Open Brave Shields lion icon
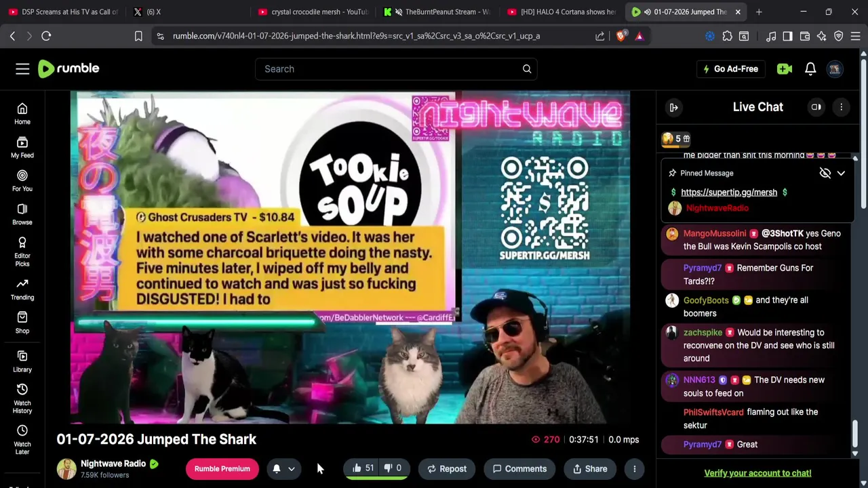868x488 pixels. click(x=620, y=36)
